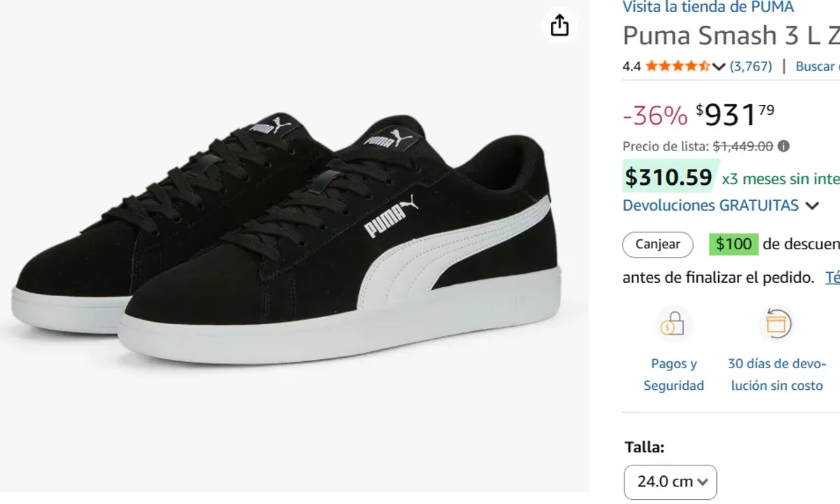Click the green $100 discount badge
Viewport: 840px width, 504px height.
point(732,244)
